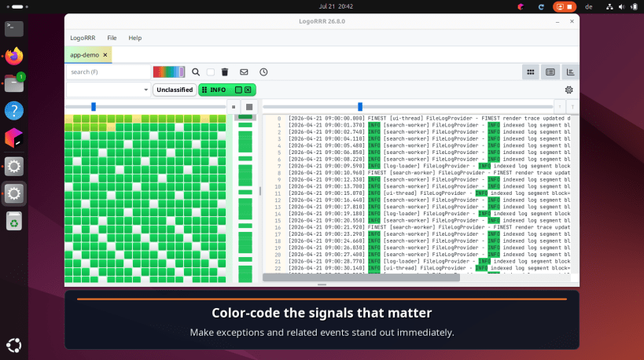Click the screen recording indicator in top bar

tap(565, 6)
